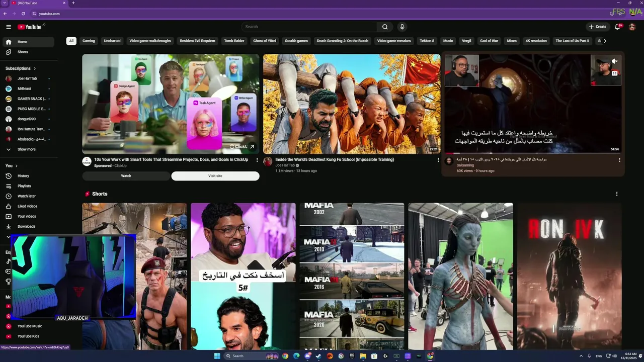Open the Avatar character Short thumbnail

(460, 276)
